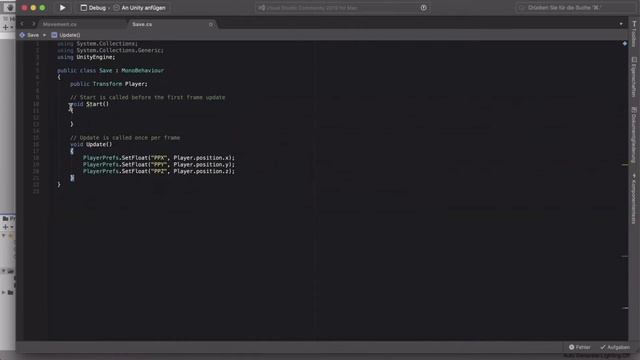Image resolution: width=640 pixels, height=360 pixels.
Task: Close the Save.cs tab
Action: point(211,24)
